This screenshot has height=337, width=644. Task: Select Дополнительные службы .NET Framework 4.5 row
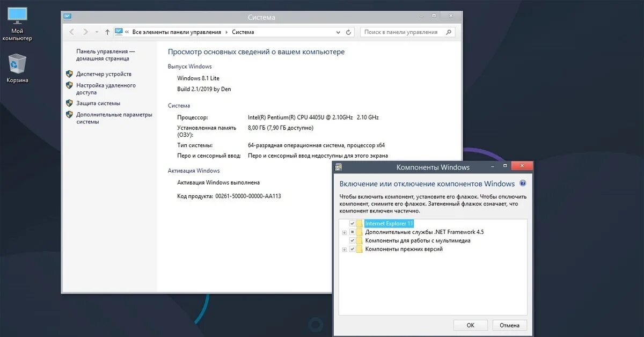click(x=424, y=232)
